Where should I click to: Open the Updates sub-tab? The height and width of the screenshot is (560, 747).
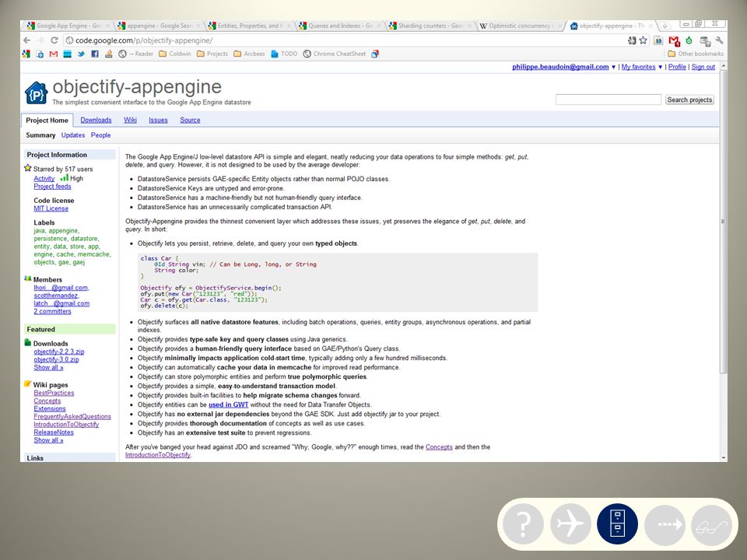(x=73, y=135)
